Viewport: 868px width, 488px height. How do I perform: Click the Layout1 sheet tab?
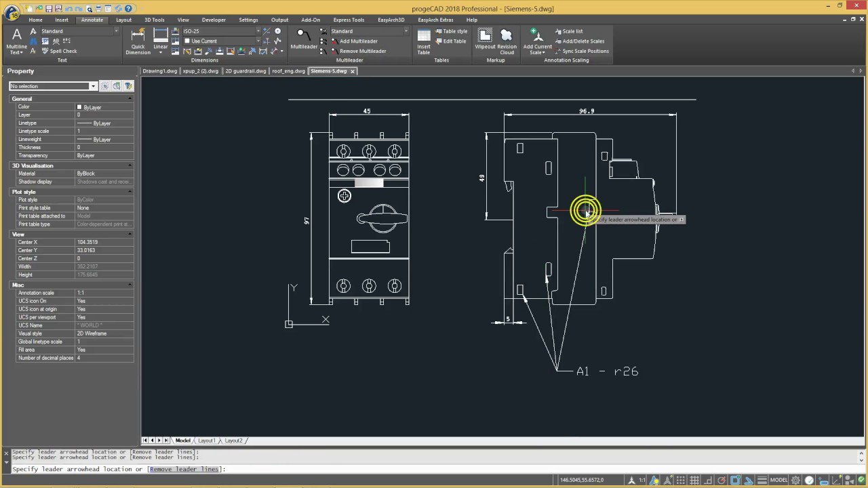[x=206, y=441]
